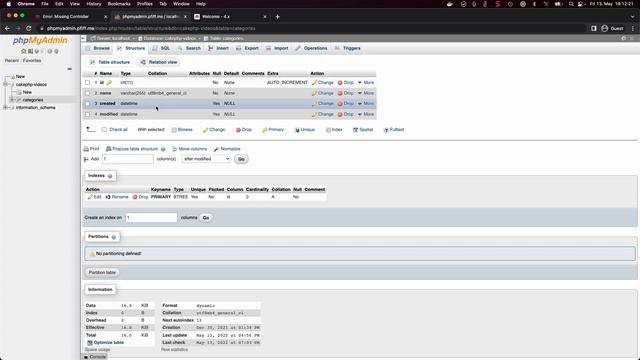Screen dimensions: 640x360
Task: Open navigation panel settings gear icon
Action: tap(50, 51)
